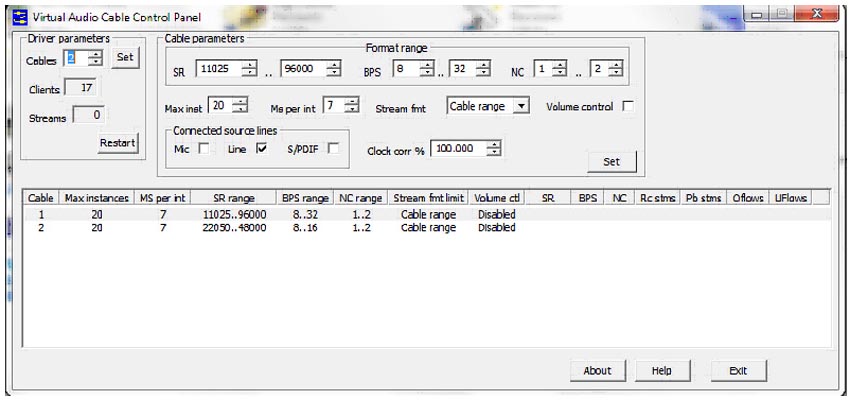Click the Help button

(x=662, y=371)
